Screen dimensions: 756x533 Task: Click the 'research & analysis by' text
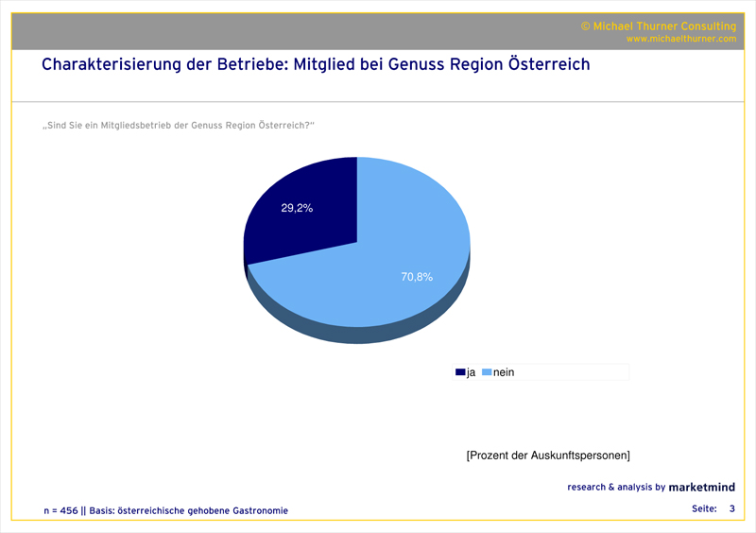(616, 488)
